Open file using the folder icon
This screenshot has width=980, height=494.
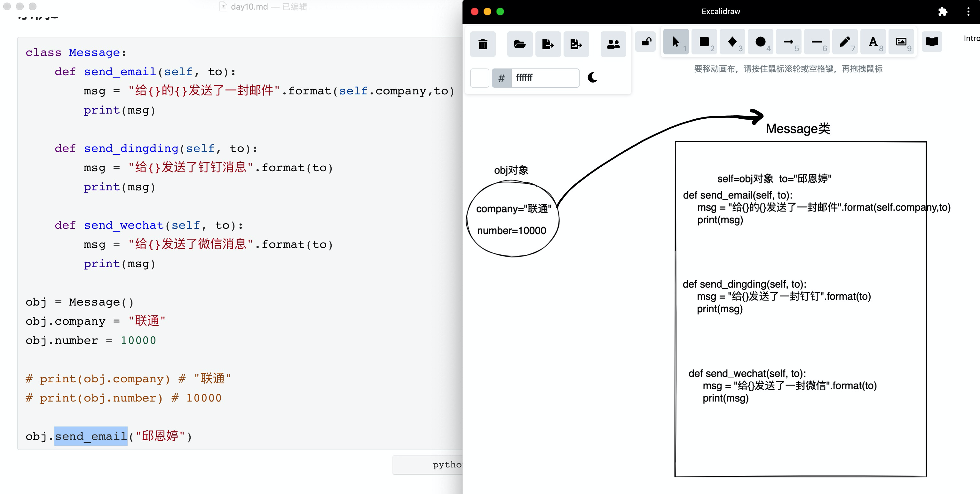point(520,44)
